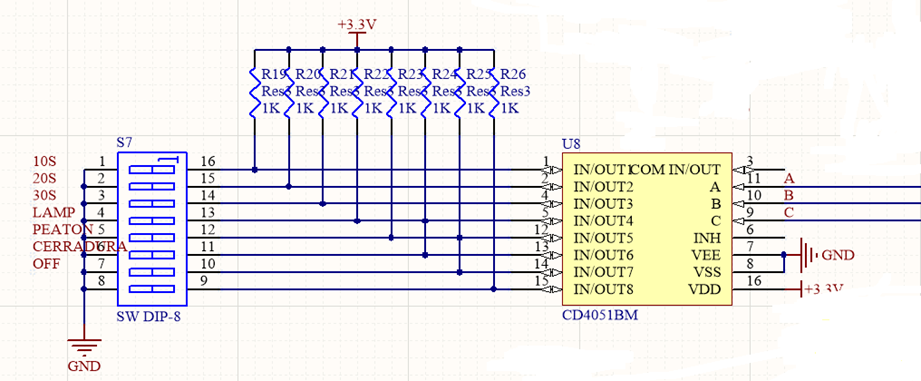Toggle the first DIP switch slider at pin 1
The height and width of the screenshot is (381, 921).
[x=152, y=169]
